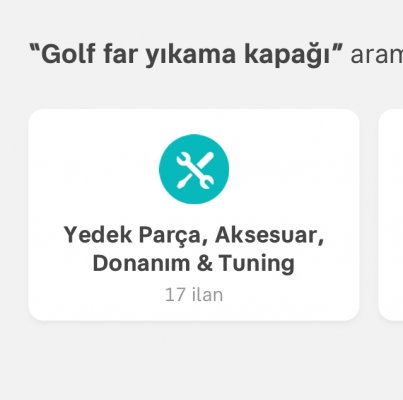Click the word "Tuning" in the card title

click(x=257, y=263)
